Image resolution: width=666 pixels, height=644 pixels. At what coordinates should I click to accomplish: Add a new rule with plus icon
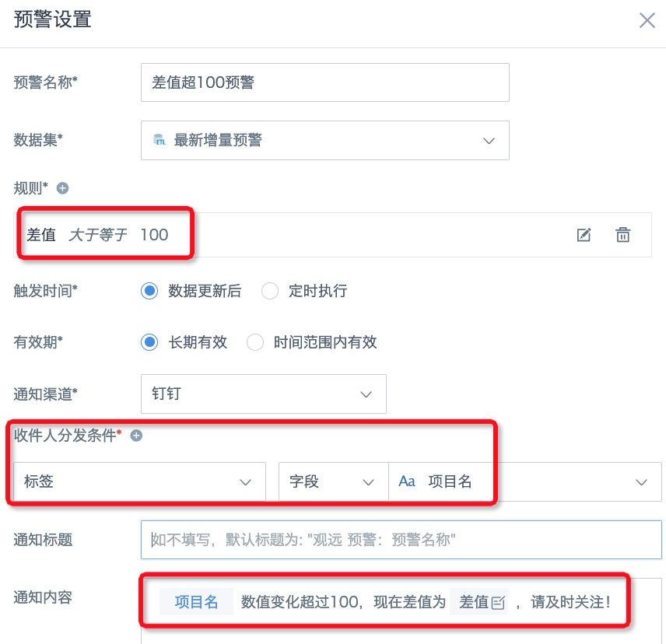[x=62, y=188]
